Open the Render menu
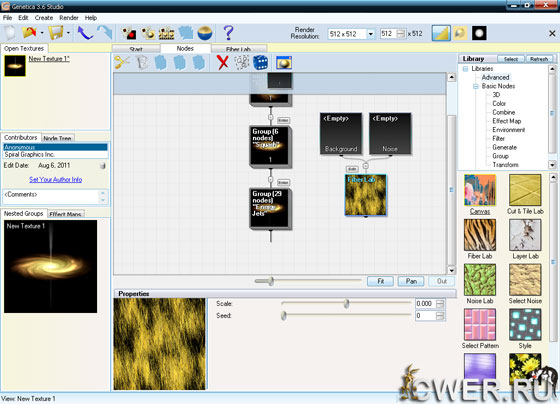The height and width of the screenshot is (404, 560). point(69,18)
